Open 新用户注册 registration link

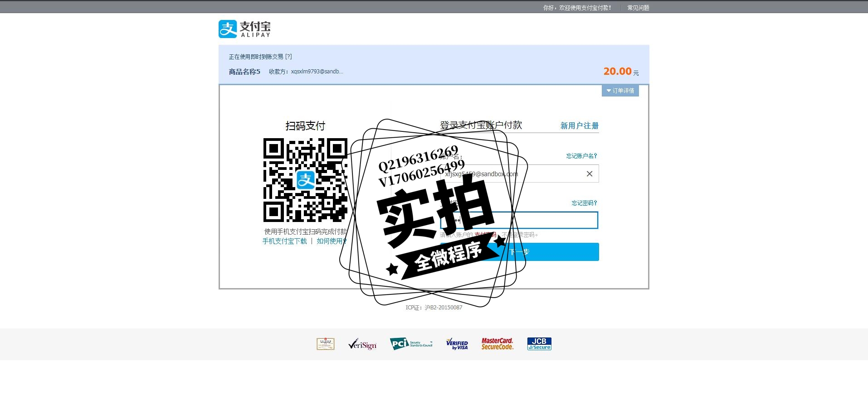point(579,125)
